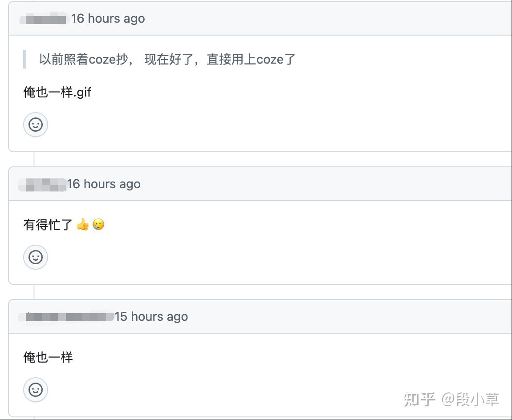Open timestamp link of the 俺也一样.gif comment
This screenshot has width=512, height=420.
tap(108, 19)
